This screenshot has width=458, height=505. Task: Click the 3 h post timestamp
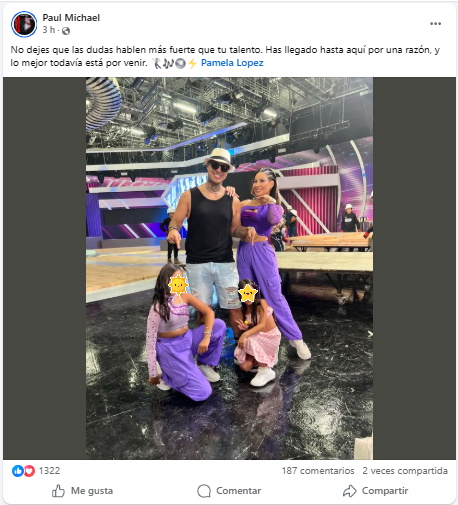(48, 30)
